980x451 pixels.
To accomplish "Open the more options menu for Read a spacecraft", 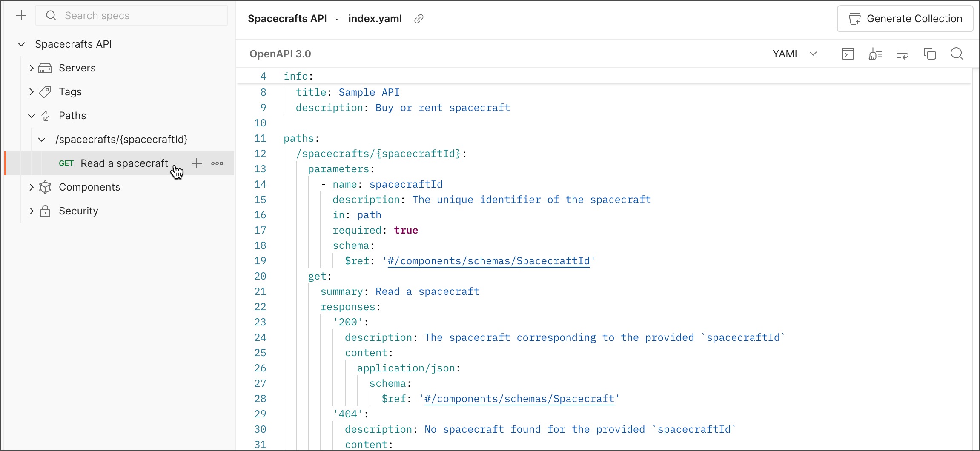I will [217, 163].
